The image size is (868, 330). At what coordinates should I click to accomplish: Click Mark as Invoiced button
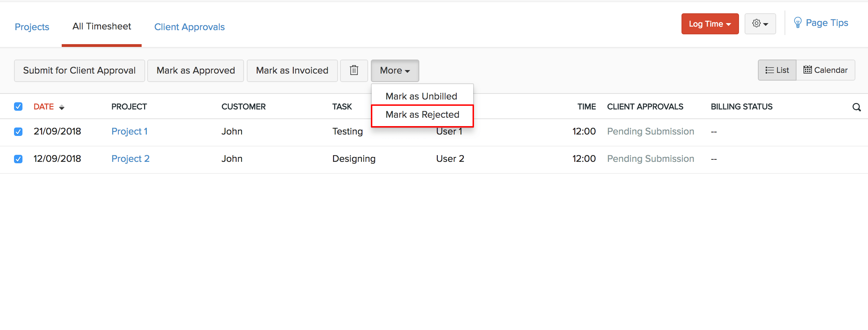pos(292,70)
